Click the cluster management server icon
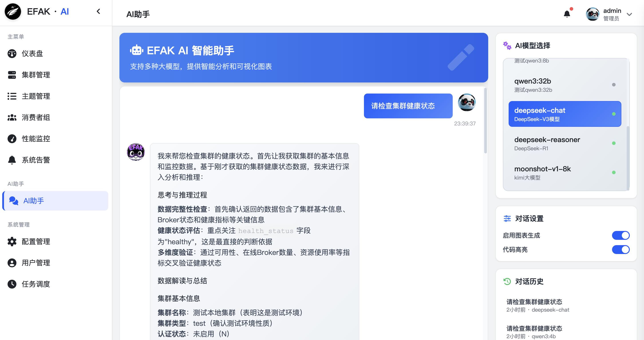 coord(12,75)
